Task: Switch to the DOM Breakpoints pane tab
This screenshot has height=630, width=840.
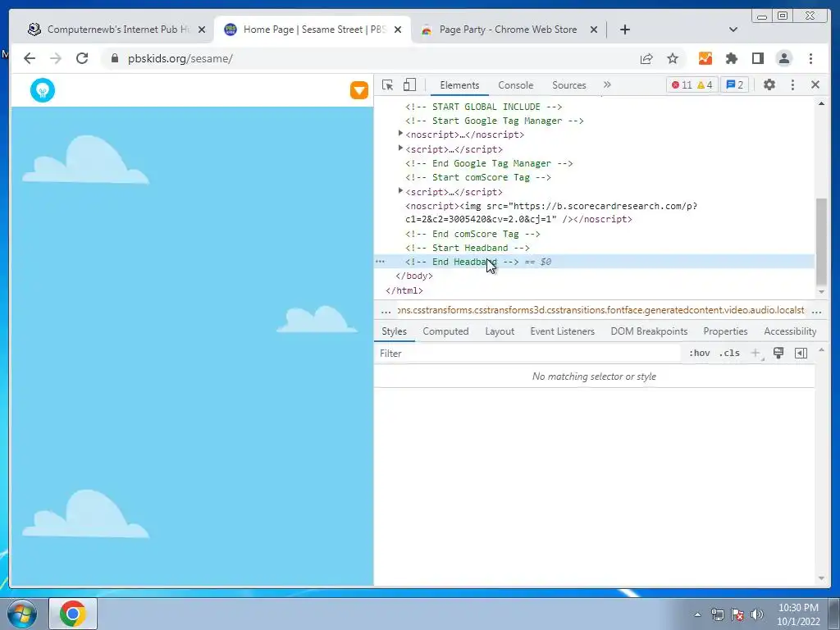Action: (x=649, y=331)
